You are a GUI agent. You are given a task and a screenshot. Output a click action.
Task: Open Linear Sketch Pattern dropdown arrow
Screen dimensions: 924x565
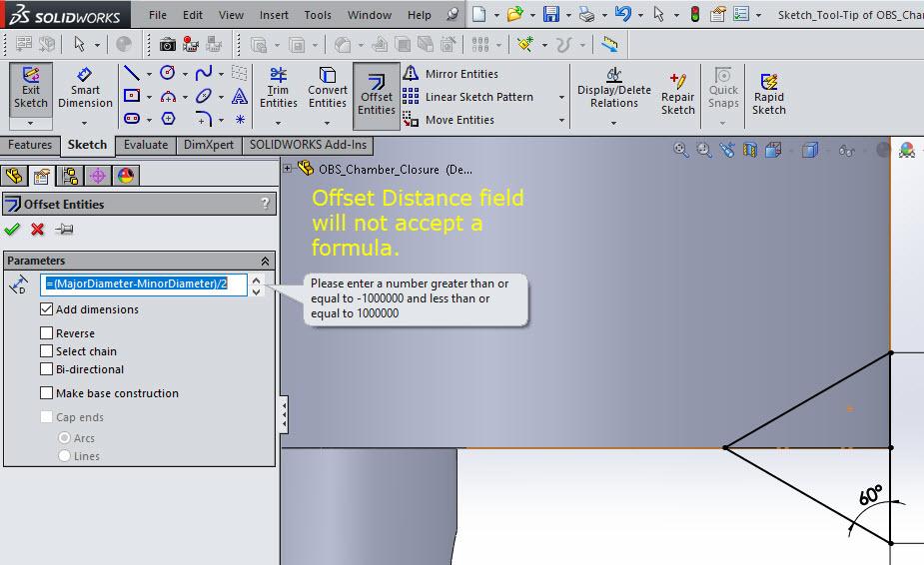(561, 97)
